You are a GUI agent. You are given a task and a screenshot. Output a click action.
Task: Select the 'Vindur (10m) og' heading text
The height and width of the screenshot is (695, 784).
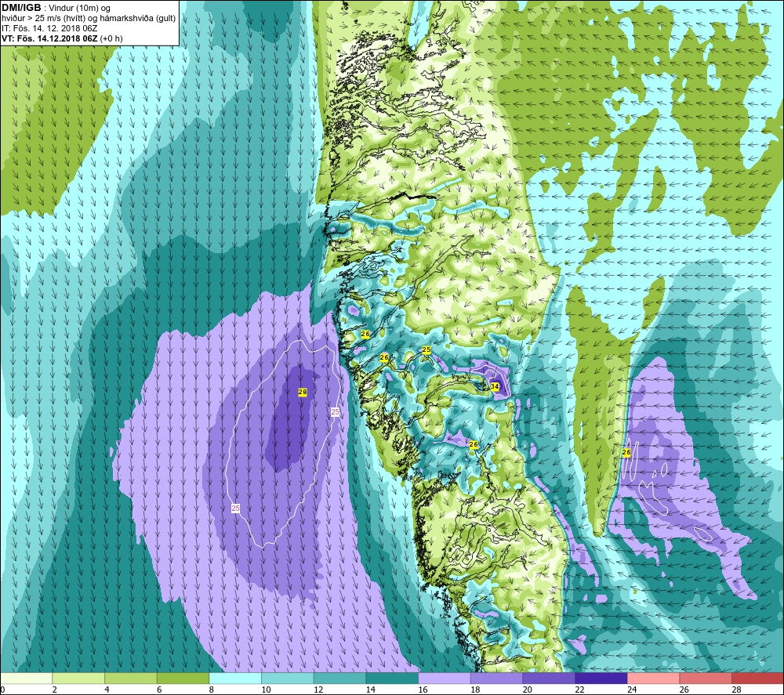[79, 9]
